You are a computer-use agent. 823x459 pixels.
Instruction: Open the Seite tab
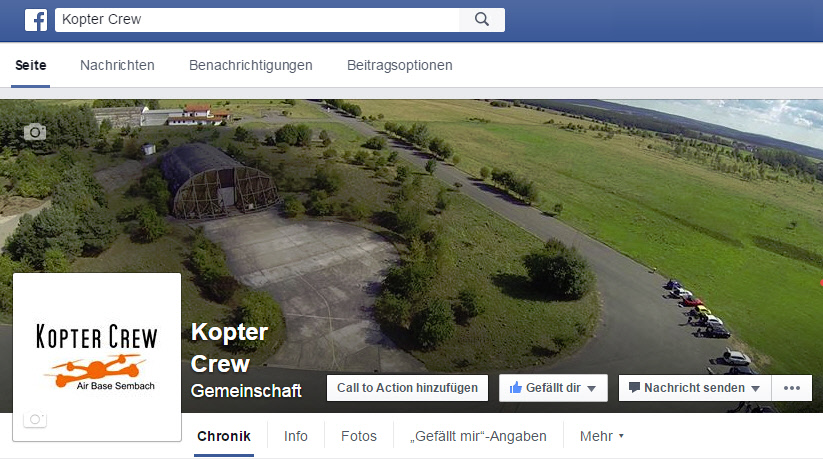(x=30, y=65)
